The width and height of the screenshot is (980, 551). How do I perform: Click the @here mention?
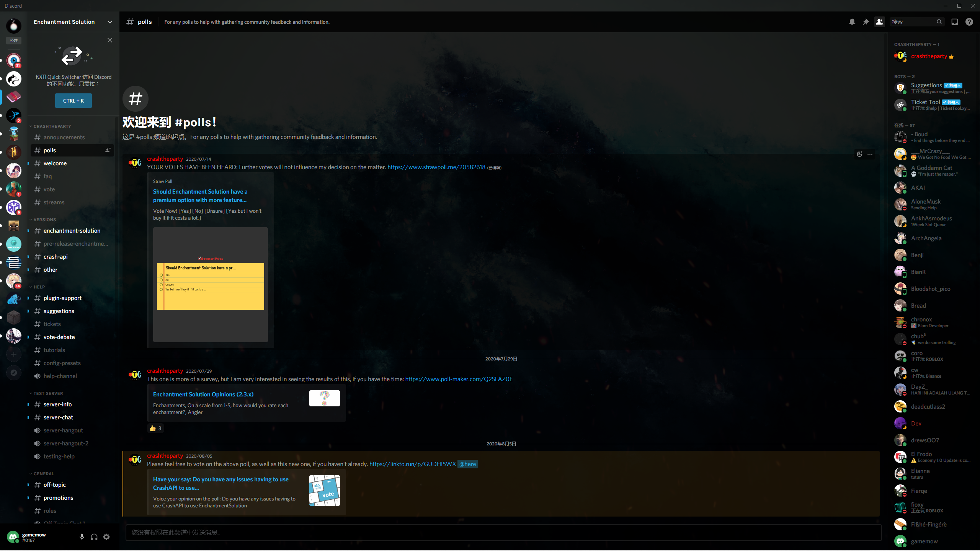pyautogui.click(x=467, y=464)
